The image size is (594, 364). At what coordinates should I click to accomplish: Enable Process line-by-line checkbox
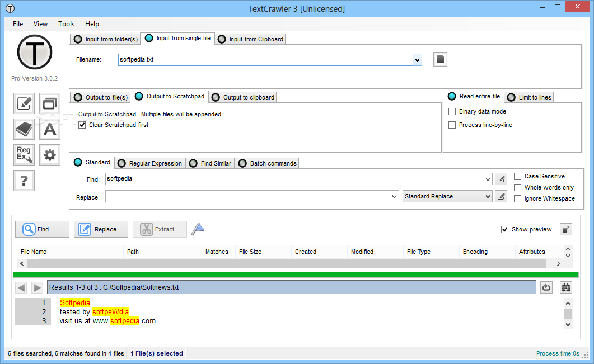(x=452, y=125)
